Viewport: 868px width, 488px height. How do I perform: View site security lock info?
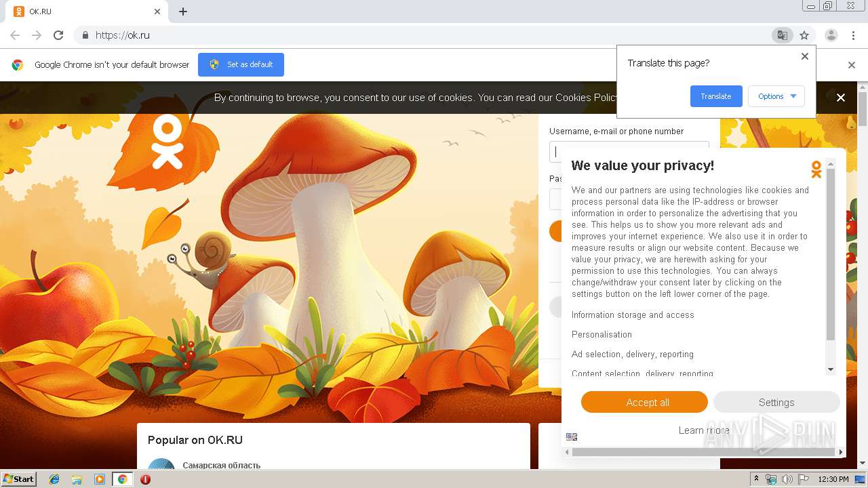(x=85, y=35)
